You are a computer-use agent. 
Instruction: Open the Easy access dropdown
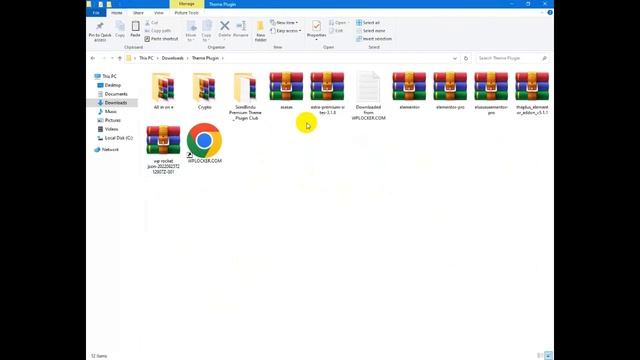coord(286,31)
